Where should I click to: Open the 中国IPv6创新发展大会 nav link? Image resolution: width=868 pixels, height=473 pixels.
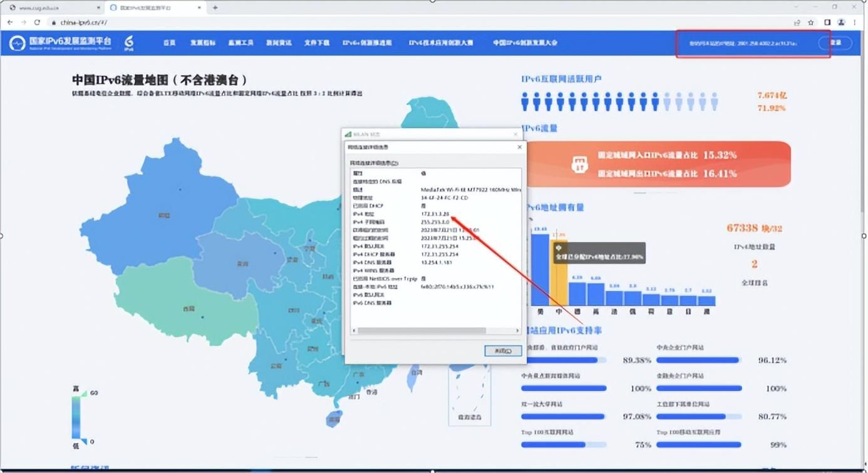525,43
